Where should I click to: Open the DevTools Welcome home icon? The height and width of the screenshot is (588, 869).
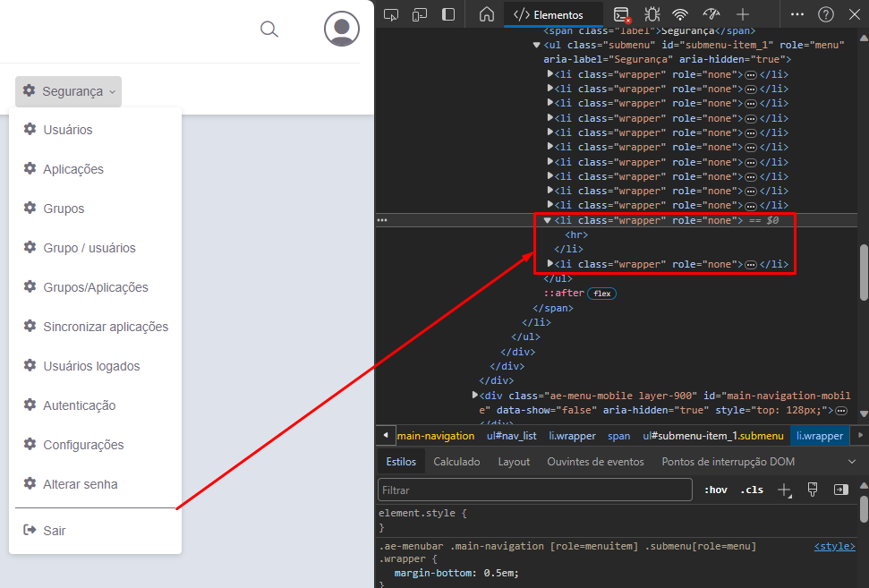tap(487, 14)
